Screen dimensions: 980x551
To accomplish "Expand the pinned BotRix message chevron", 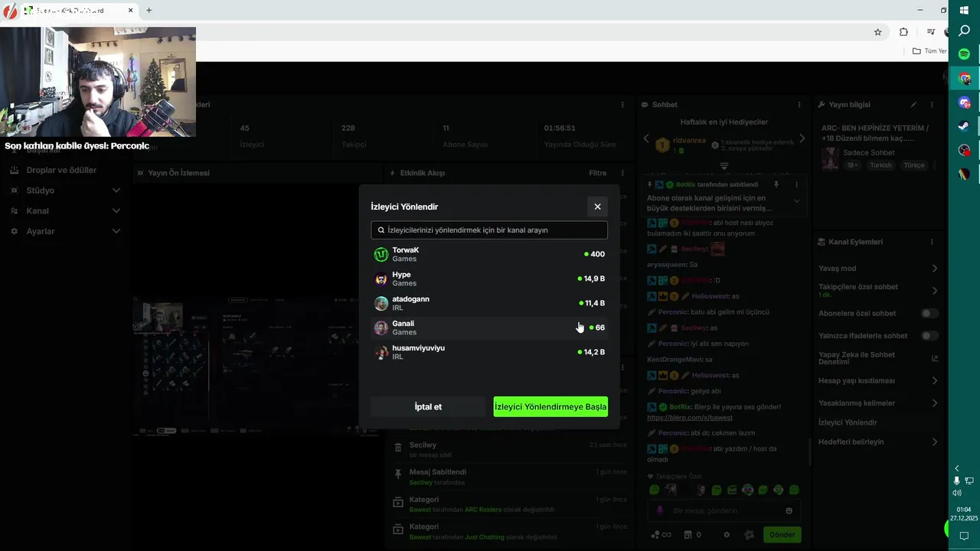I will (796, 201).
